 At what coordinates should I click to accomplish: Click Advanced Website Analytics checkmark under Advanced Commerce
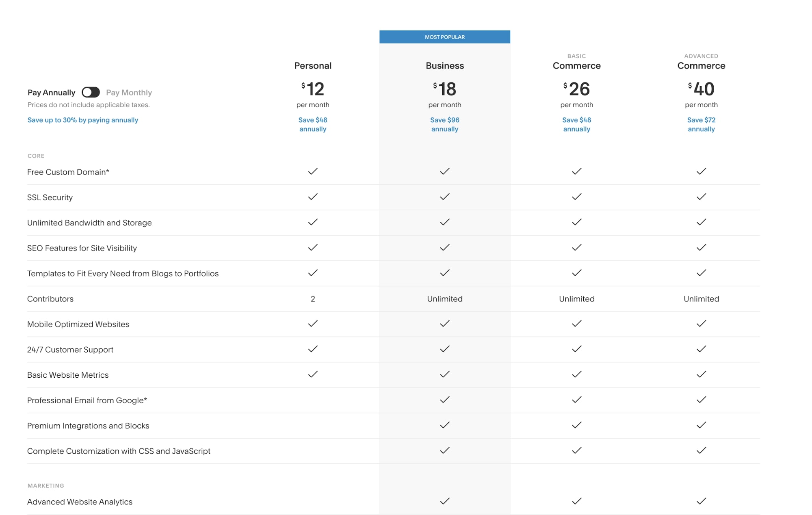click(x=701, y=501)
